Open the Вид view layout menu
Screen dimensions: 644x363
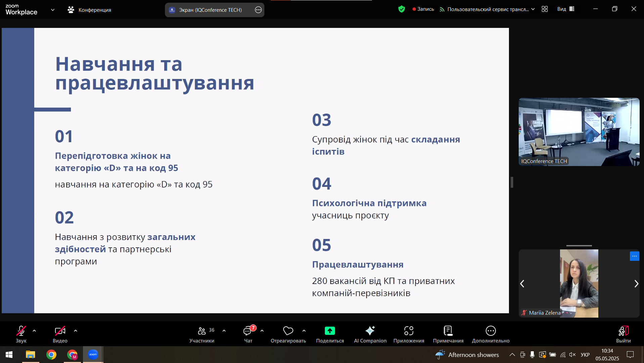coord(566,9)
